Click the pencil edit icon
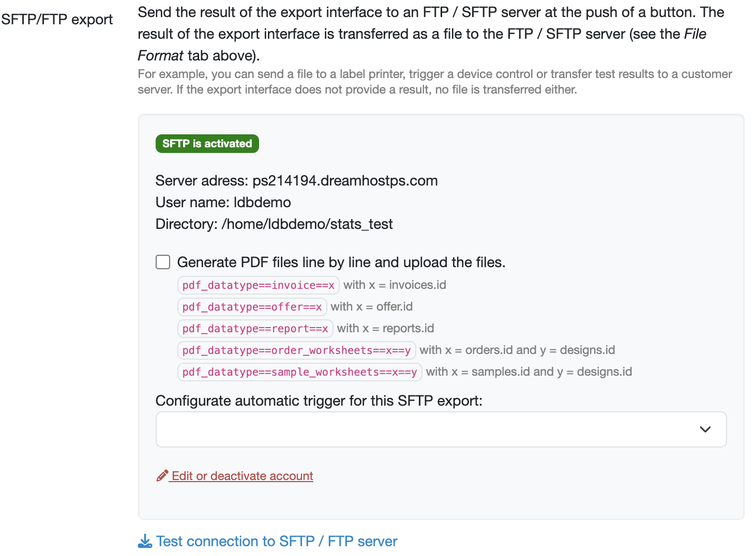Screen dimensions: 756x556 click(x=162, y=476)
